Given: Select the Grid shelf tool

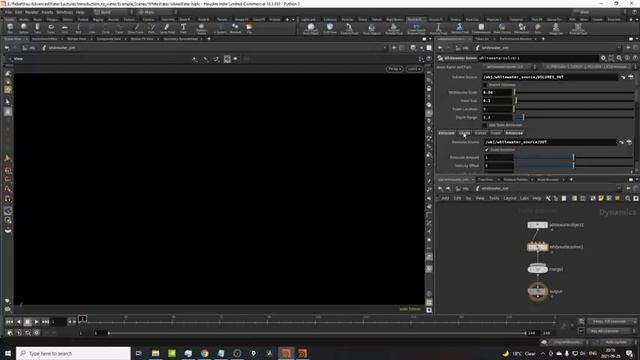Looking at the screenshot, I should tap(64, 28).
